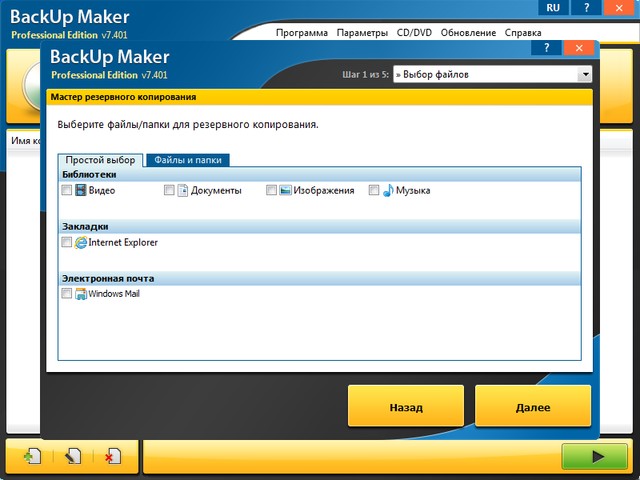Check the Документы library checkbox

click(x=169, y=190)
